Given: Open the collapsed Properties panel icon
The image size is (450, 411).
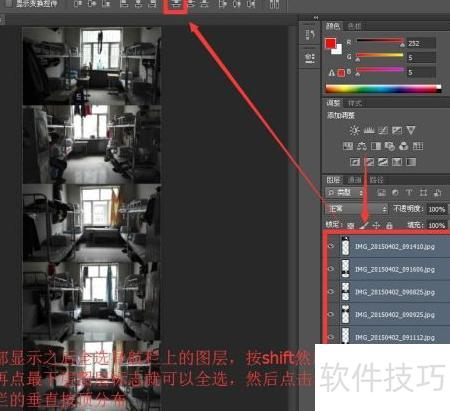Looking at the screenshot, I should (x=310, y=58).
